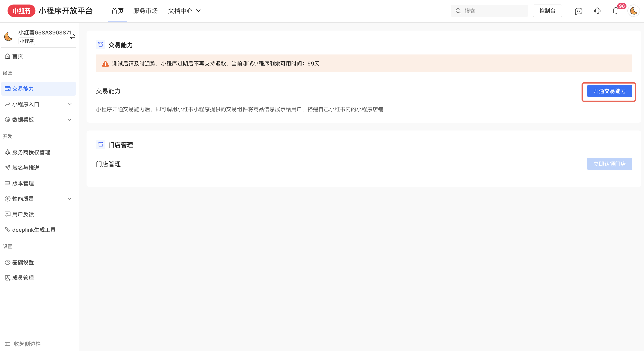The height and width of the screenshot is (351, 644).
Task: Select 版本管理 in the sidebar
Action: coord(23,183)
